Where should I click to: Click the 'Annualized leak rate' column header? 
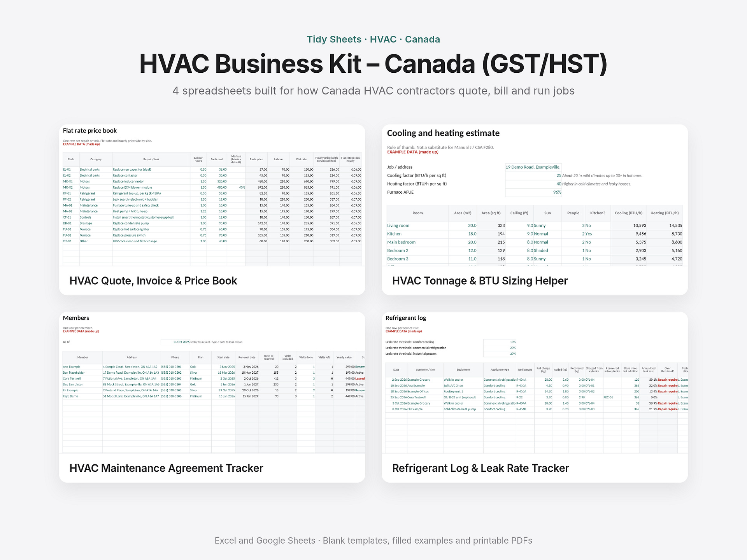(648, 369)
